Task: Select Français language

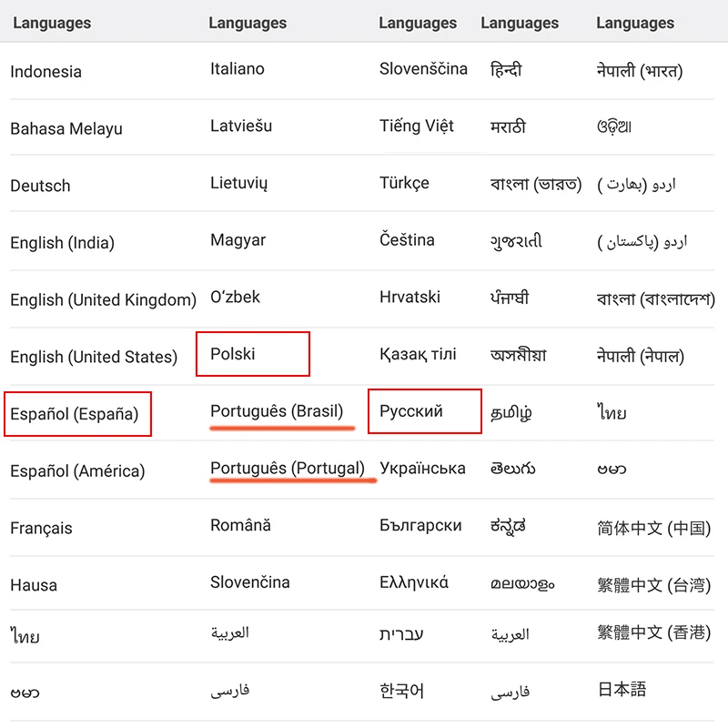Action: pos(41,528)
